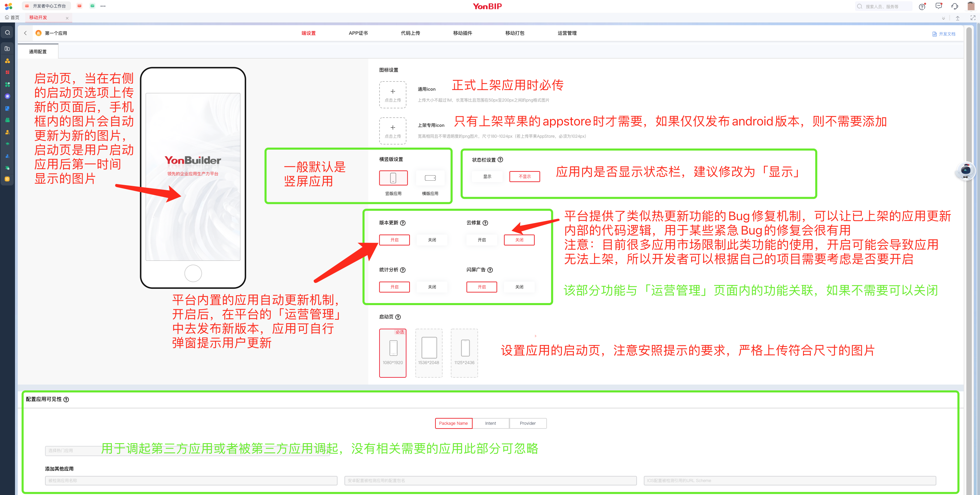980x495 pixels.
Task: Enable 云修复 with 开启 option
Action: pyautogui.click(x=481, y=240)
